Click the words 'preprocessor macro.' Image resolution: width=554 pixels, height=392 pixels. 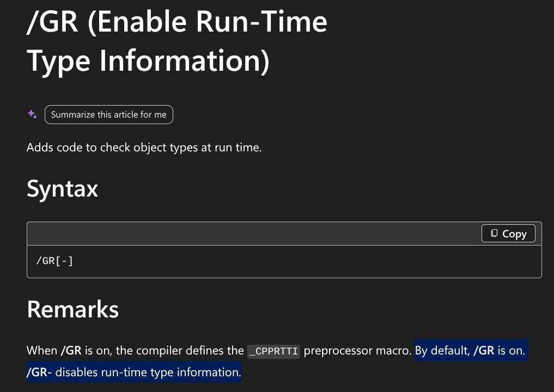coord(357,350)
